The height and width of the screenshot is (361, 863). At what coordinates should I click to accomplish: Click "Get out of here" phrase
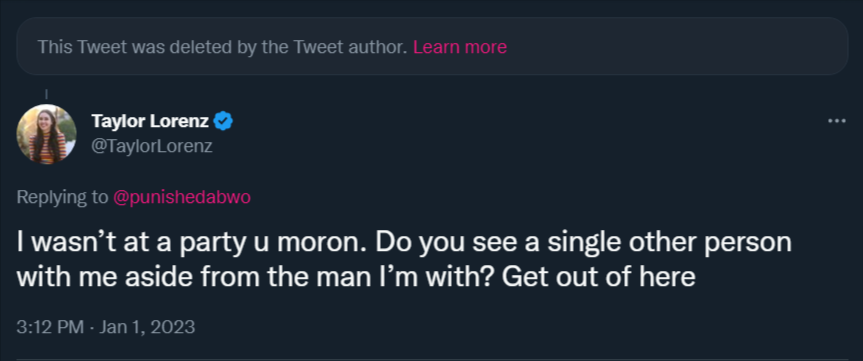(599, 277)
